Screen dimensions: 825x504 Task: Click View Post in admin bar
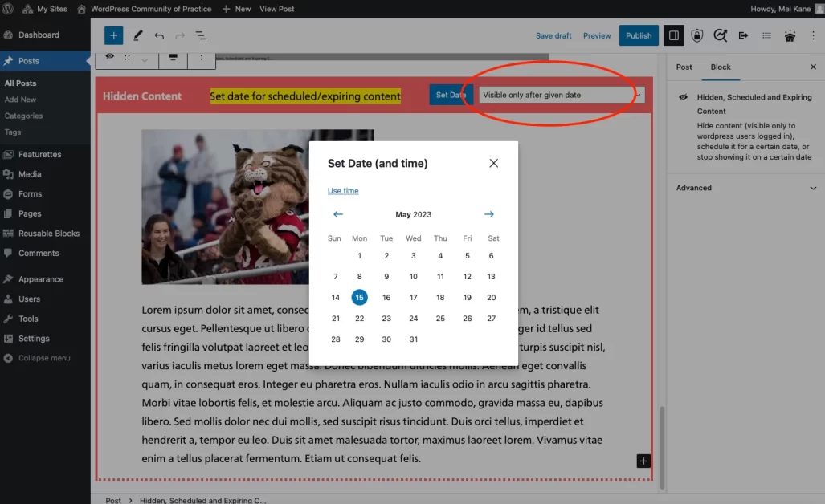277,9
